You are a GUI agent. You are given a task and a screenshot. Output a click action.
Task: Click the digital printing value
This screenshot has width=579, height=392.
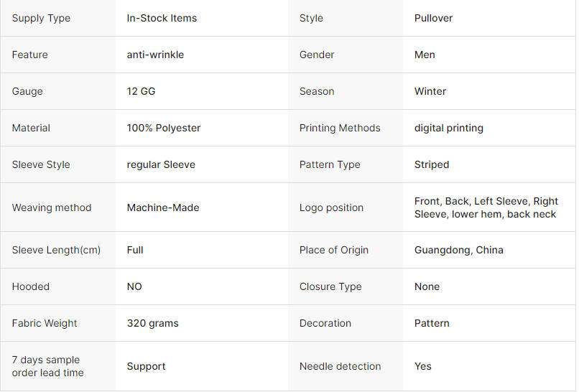[449, 128]
